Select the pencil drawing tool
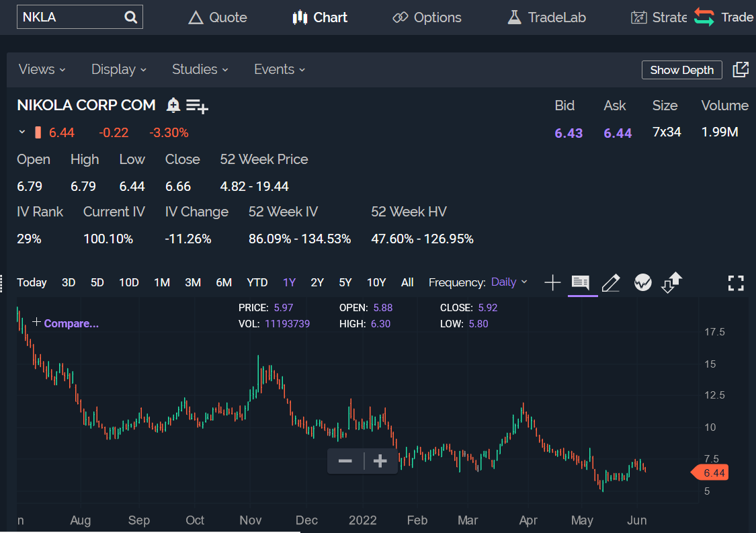Screen dimensions: 756x533 click(x=611, y=283)
